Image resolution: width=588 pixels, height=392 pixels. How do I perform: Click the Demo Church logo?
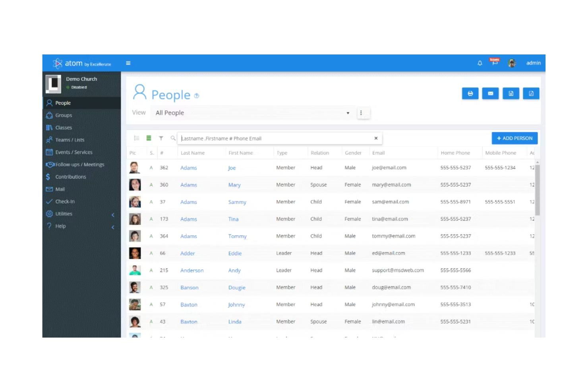53,84
